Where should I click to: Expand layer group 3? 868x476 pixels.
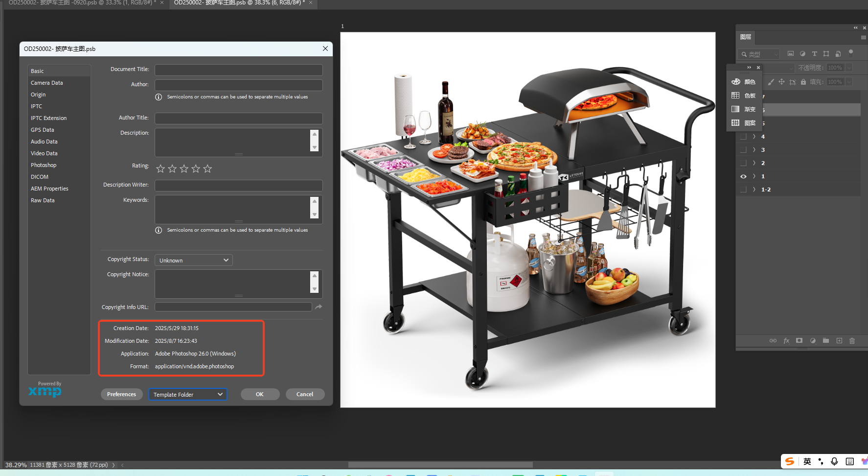click(754, 150)
